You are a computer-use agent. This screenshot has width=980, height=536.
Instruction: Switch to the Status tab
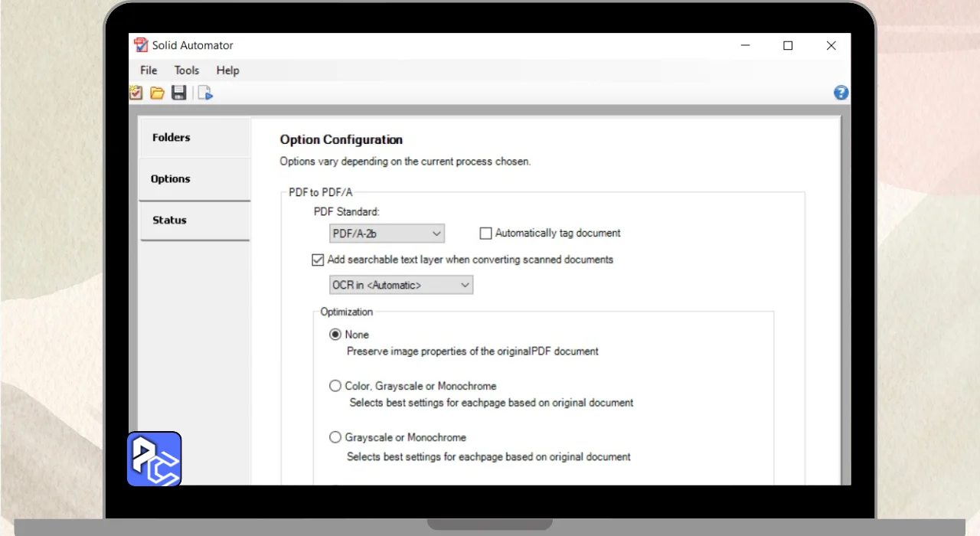pos(169,221)
